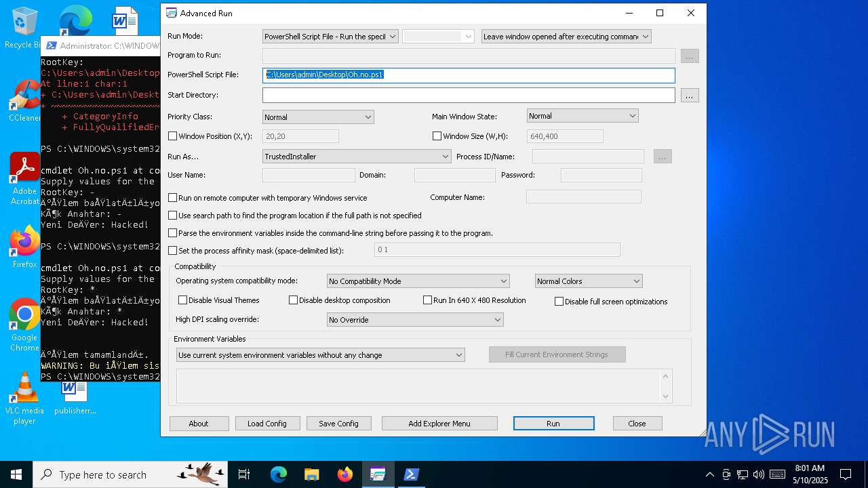
Task: Open the Priority Class dropdown
Action: [318, 117]
